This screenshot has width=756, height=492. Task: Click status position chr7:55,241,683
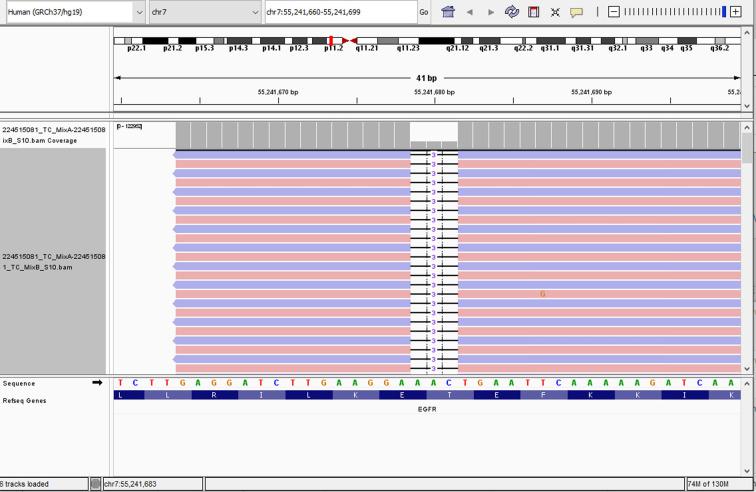pos(152,484)
